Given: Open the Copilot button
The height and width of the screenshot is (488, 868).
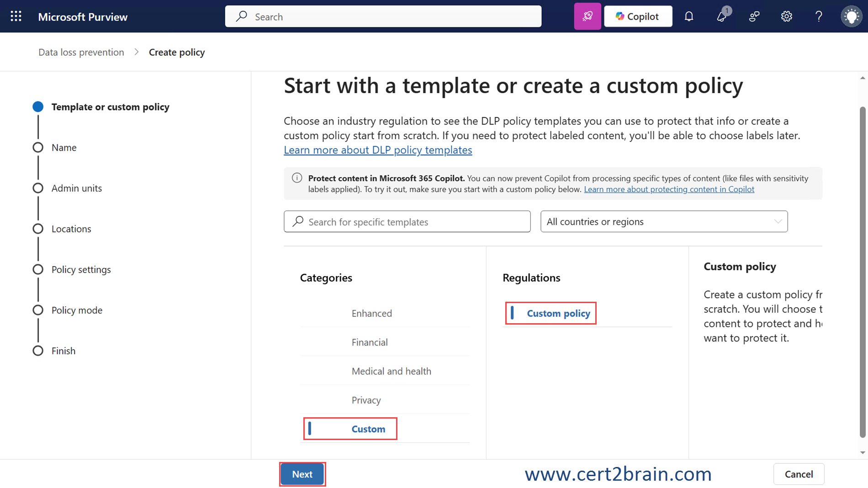Looking at the screenshot, I should click(x=638, y=16).
